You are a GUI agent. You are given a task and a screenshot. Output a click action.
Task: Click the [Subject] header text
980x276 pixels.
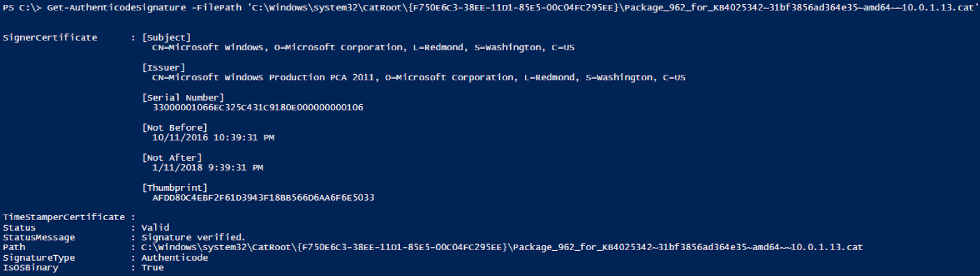point(166,37)
